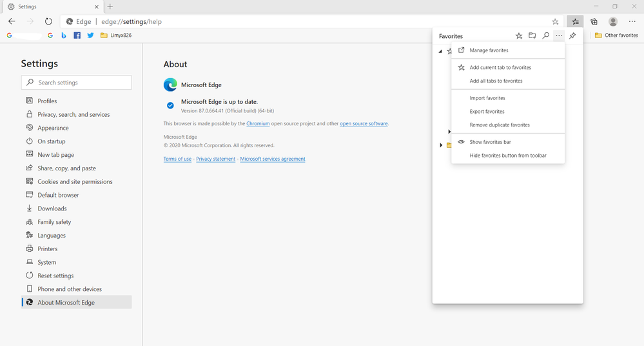Click the More options dots in Favorites panel

click(x=559, y=36)
